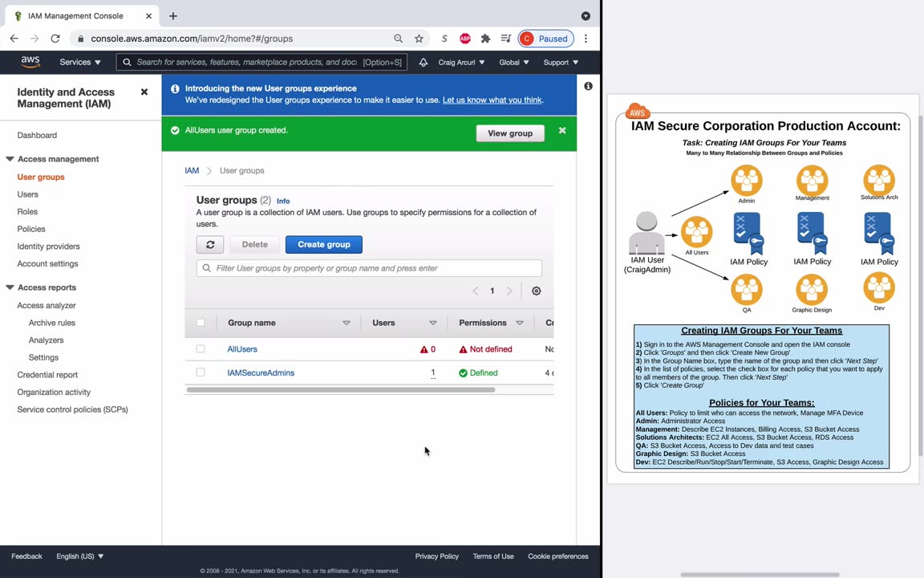The height and width of the screenshot is (578, 924).
Task: Click the browser zoom magnifier icon
Action: pyautogui.click(x=399, y=39)
